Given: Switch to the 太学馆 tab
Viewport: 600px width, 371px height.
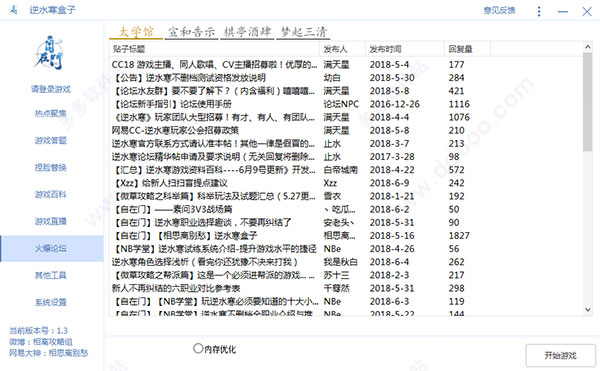Looking at the screenshot, I should click(x=136, y=32).
